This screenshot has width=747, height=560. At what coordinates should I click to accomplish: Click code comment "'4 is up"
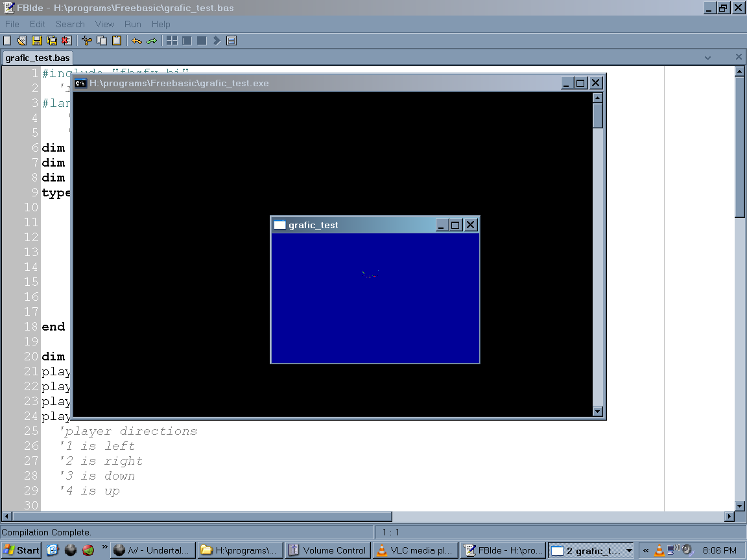(90, 491)
